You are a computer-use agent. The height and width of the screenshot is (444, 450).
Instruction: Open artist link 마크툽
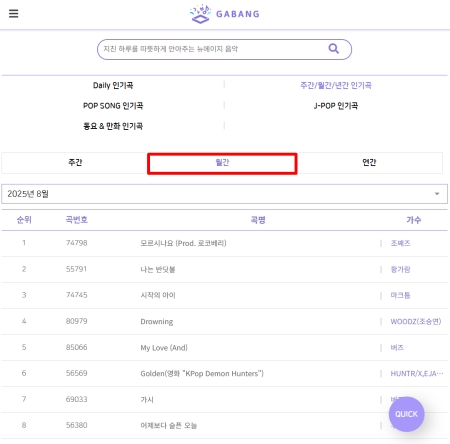click(400, 295)
